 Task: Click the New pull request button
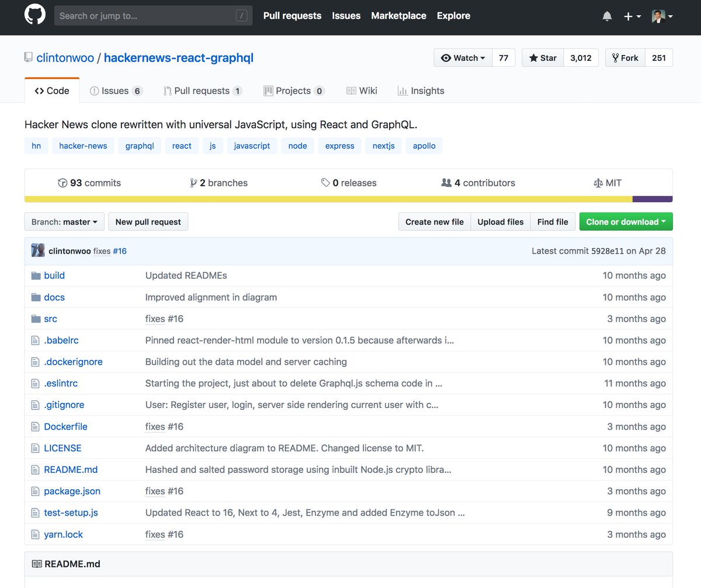click(148, 222)
